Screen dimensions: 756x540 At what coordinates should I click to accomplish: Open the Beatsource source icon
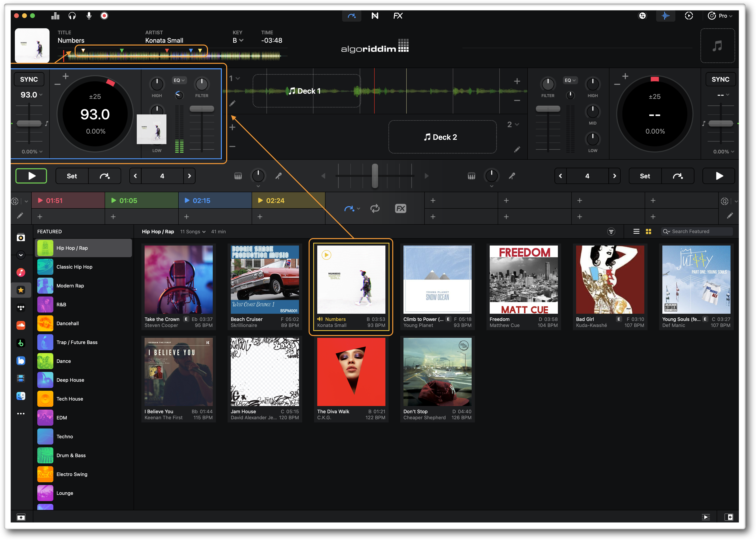pyautogui.click(x=21, y=361)
